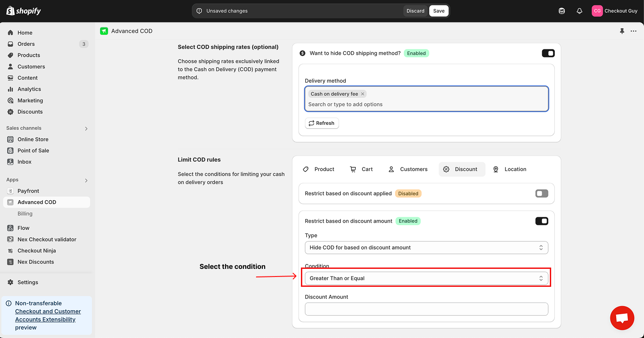Open the Type dropdown for hide COD

[426, 247]
